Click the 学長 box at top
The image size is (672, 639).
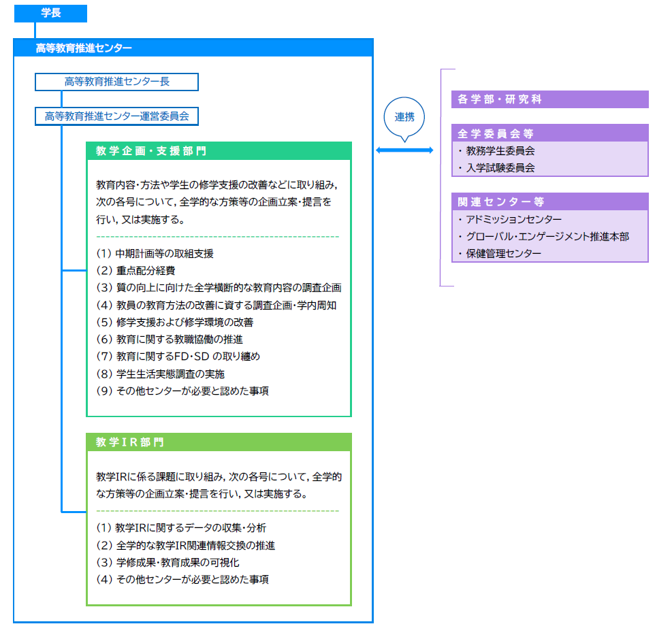(x=50, y=13)
